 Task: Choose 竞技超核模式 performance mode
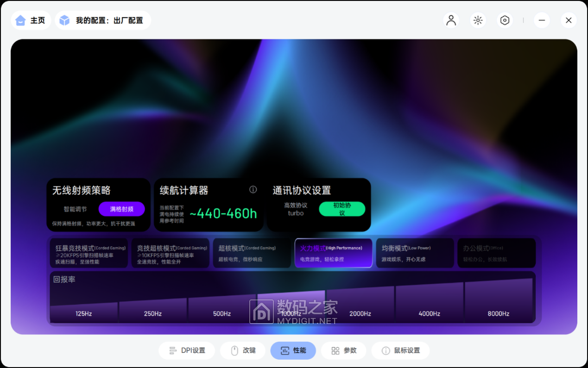(171, 253)
